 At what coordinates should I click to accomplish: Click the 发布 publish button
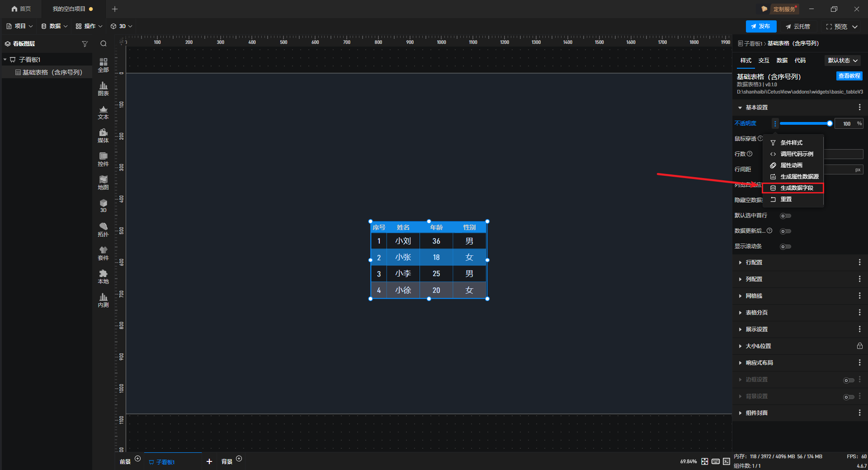pyautogui.click(x=761, y=27)
